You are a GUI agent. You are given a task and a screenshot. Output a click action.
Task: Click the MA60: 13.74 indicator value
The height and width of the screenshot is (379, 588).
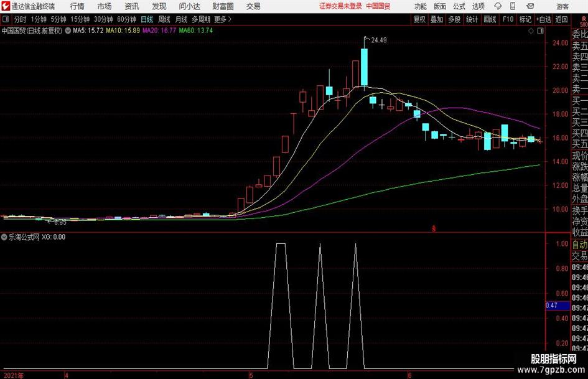[196, 30]
